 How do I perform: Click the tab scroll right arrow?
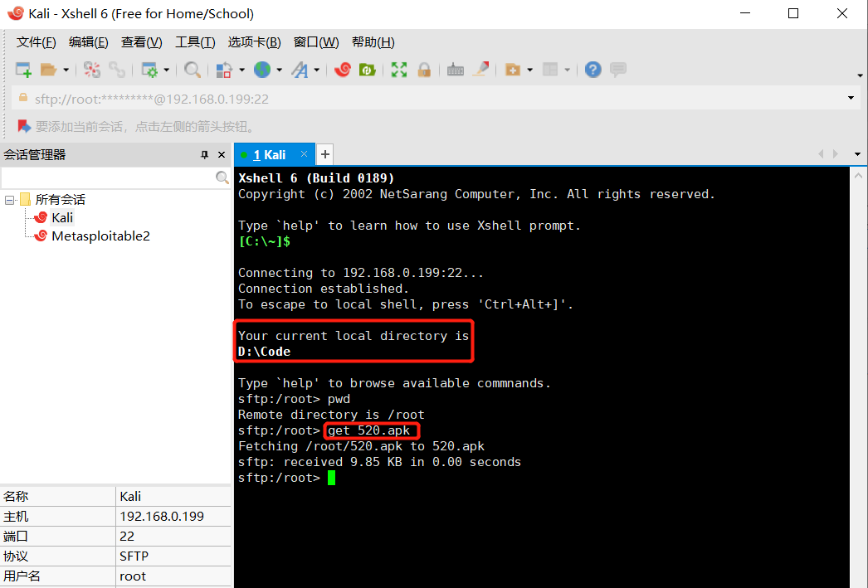pos(836,153)
